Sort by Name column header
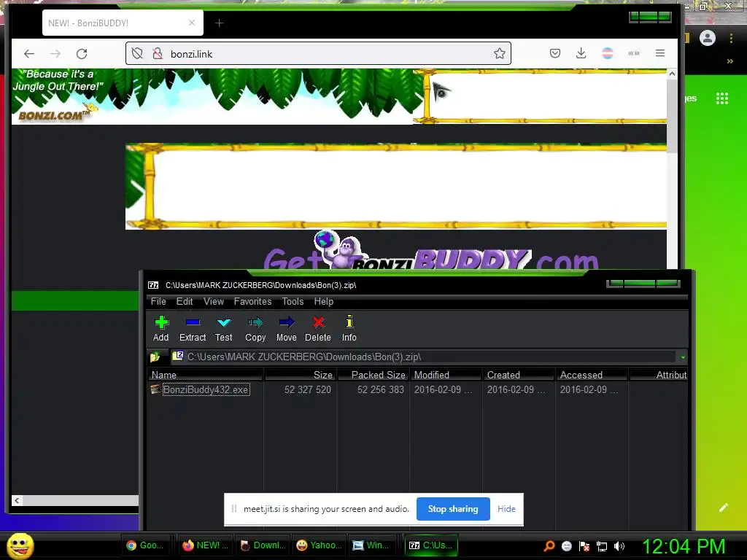The image size is (747, 560). 205,375
